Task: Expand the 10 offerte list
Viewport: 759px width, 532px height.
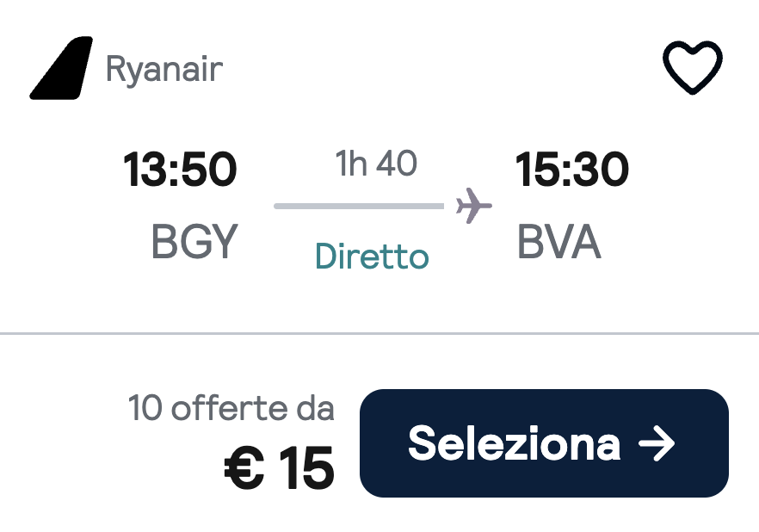Action: [233, 409]
